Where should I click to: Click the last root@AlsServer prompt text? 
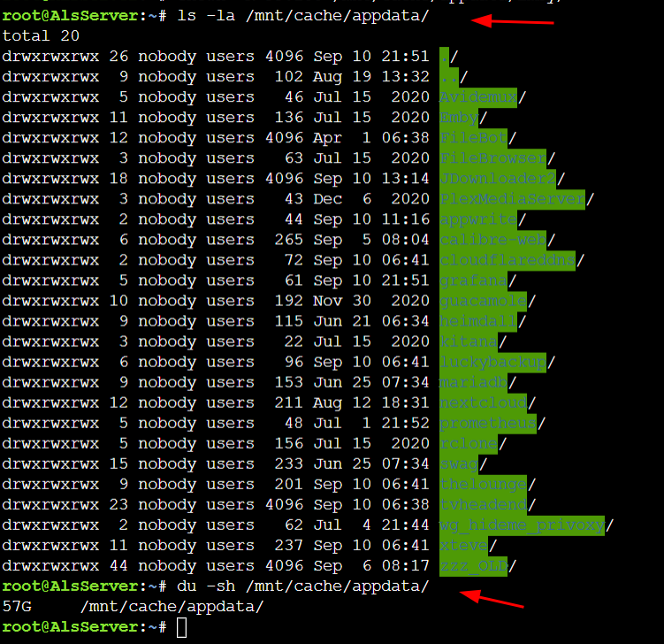pos(84,627)
